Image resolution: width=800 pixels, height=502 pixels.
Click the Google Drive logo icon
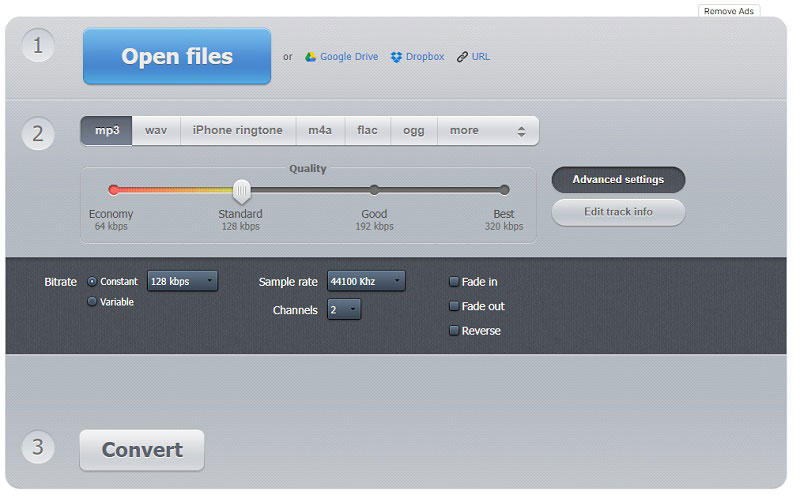[x=310, y=57]
